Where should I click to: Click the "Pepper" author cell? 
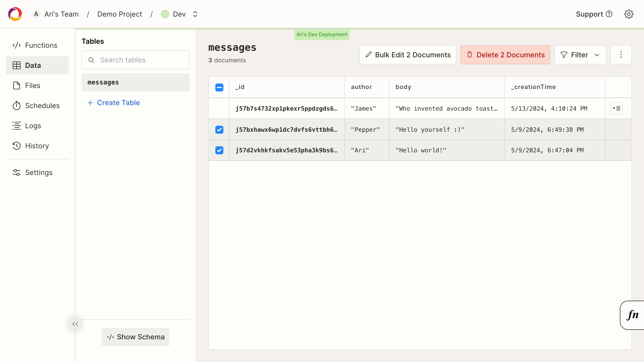click(367, 130)
